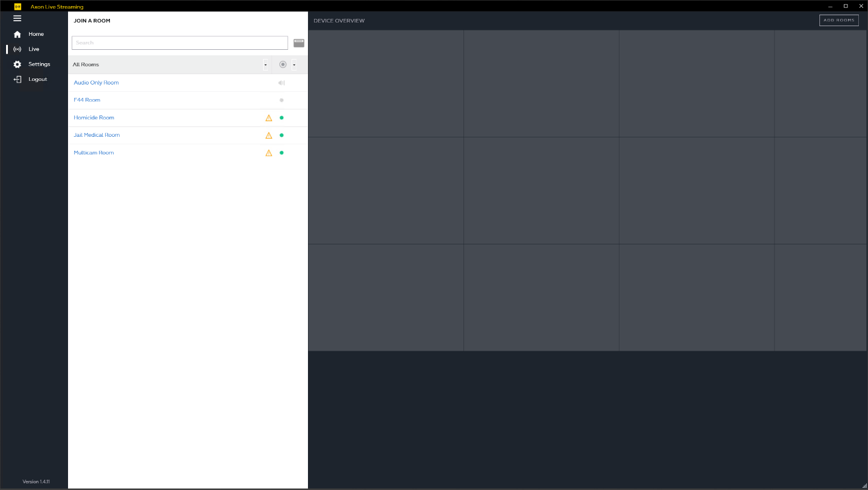Click the recording status filter circle icon
This screenshot has height=490, width=868.
tap(282, 64)
